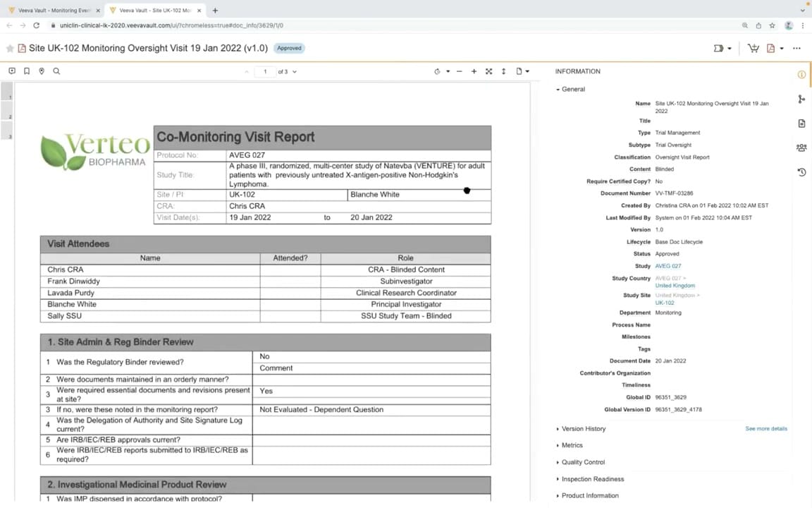The image size is (812, 508).
Task: Open search within the document viewer
Action: click(x=56, y=71)
